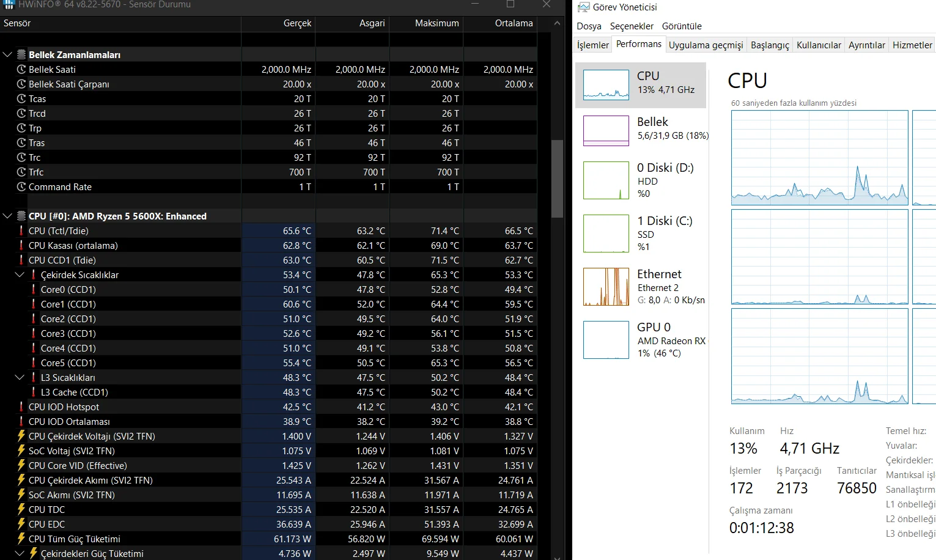Click lightning icon beside CPU Çekirdek Voltajı
Image resolution: width=936 pixels, height=560 pixels.
[21, 436]
